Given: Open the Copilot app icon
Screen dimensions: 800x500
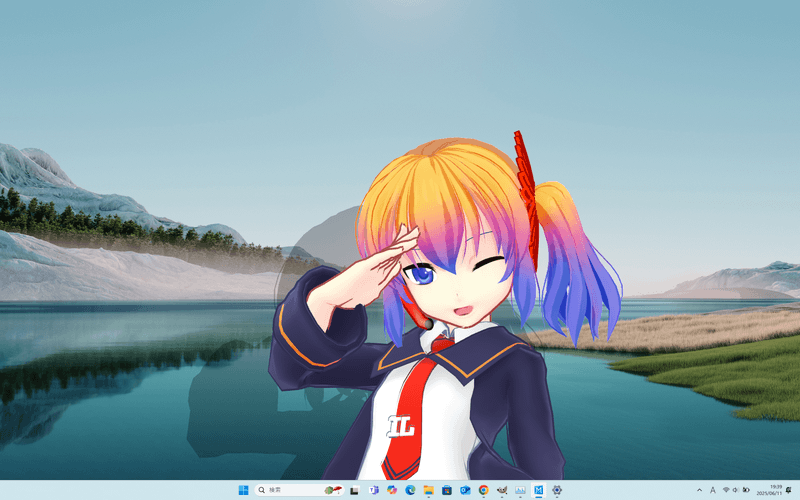Looking at the screenshot, I should click(392, 490).
